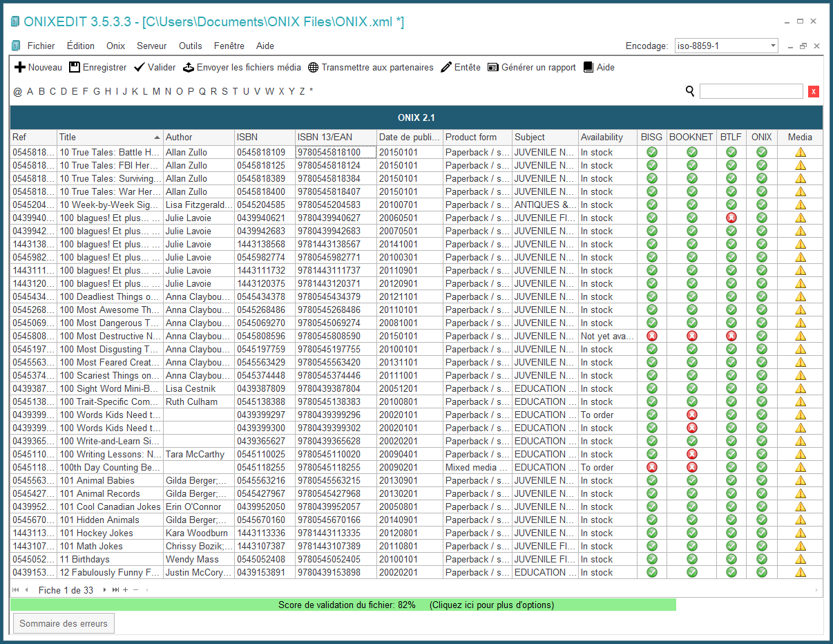This screenshot has height=644, width=833.
Task: Open the Serveur menu
Action: 151,46
